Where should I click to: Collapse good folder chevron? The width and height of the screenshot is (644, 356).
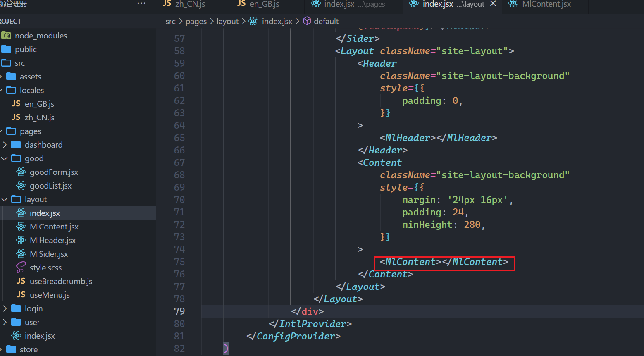[5, 158]
